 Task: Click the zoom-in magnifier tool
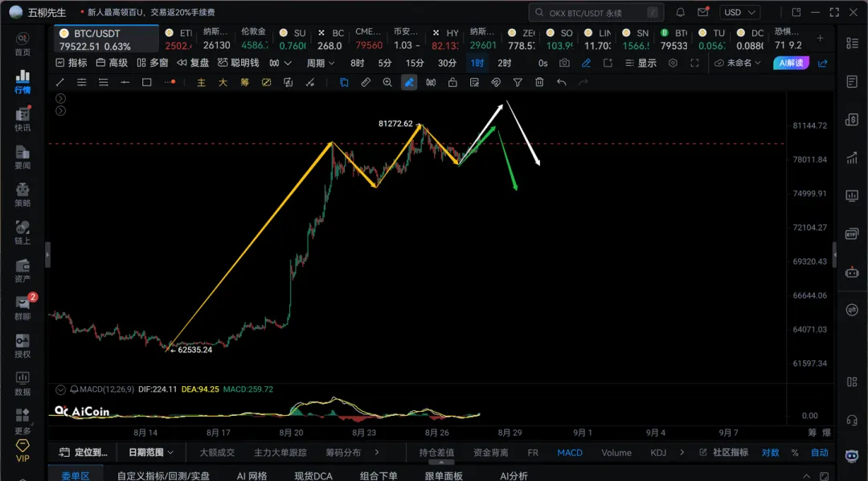point(387,83)
